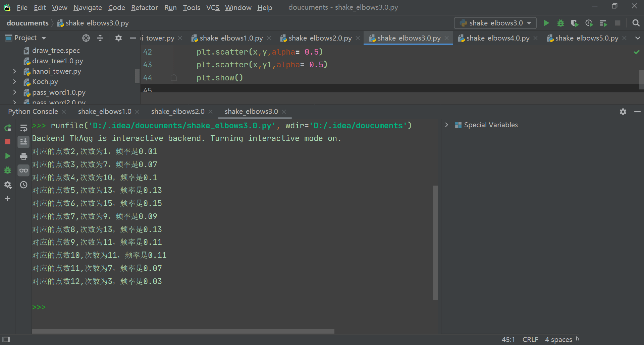644x345 pixels.
Task: Open the console history clock icon
Action: click(x=23, y=185)
